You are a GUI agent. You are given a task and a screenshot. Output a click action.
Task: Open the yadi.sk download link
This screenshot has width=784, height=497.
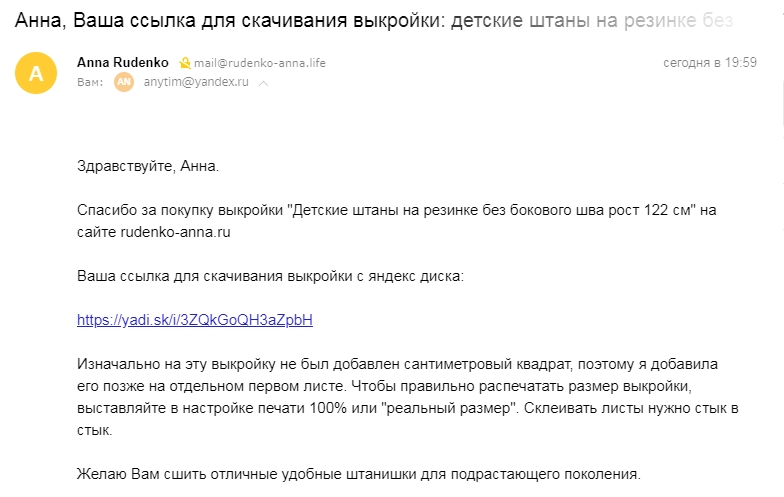click(195, 320)
